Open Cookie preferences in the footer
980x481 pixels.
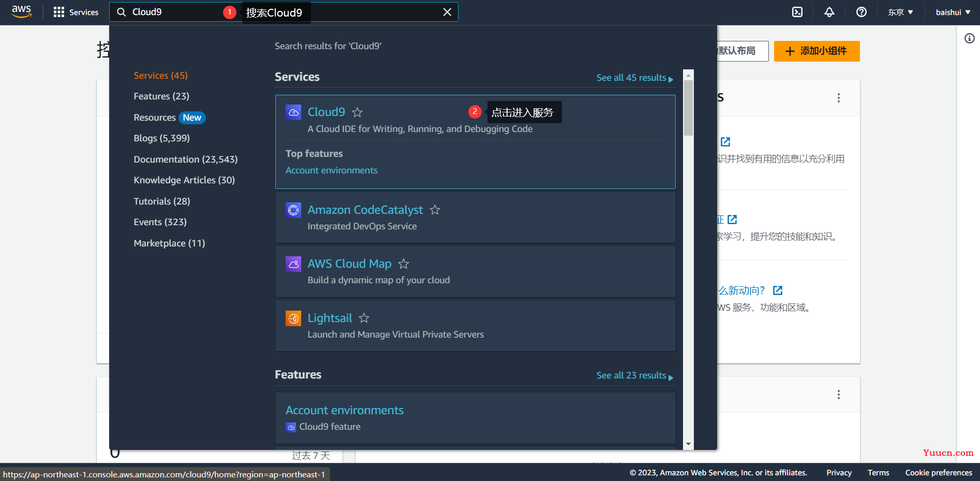point(939,473)
